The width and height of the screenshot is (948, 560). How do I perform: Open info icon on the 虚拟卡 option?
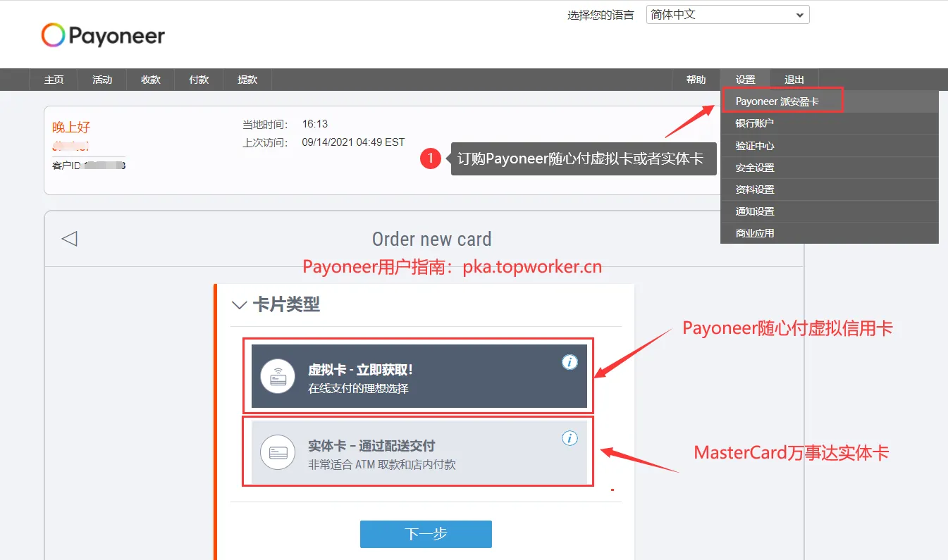[x=570, y=362]
